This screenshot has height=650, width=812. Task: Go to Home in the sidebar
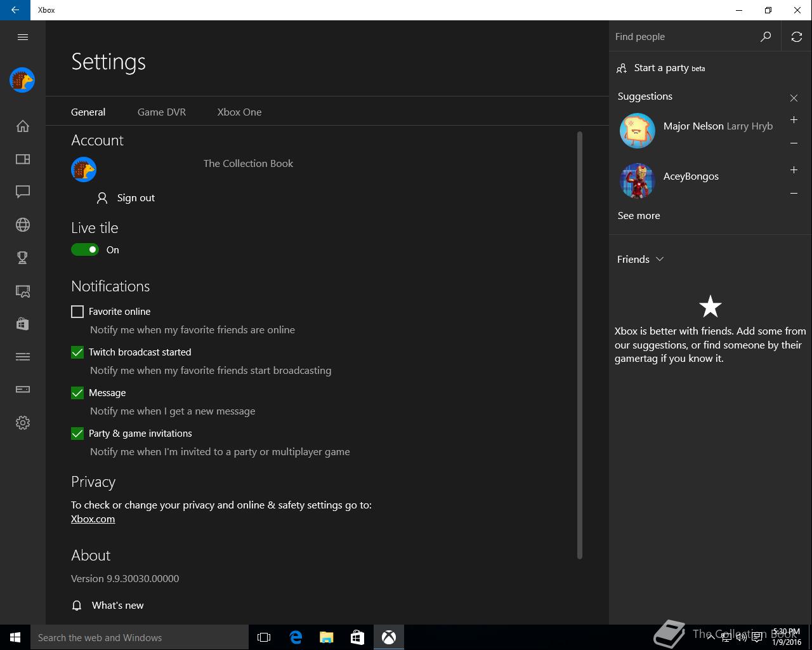23,126
